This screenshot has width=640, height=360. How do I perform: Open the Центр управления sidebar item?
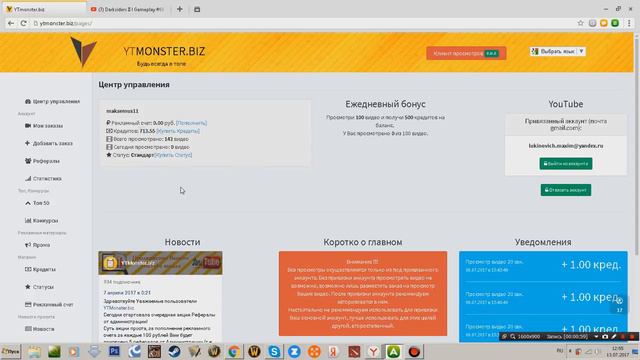click(52, 101)
